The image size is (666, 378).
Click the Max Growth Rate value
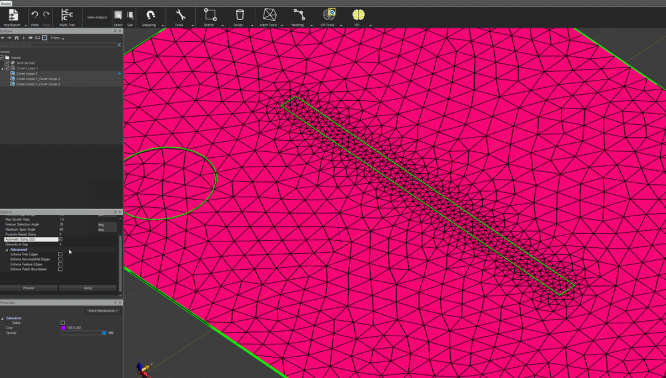tap(62, 220)
